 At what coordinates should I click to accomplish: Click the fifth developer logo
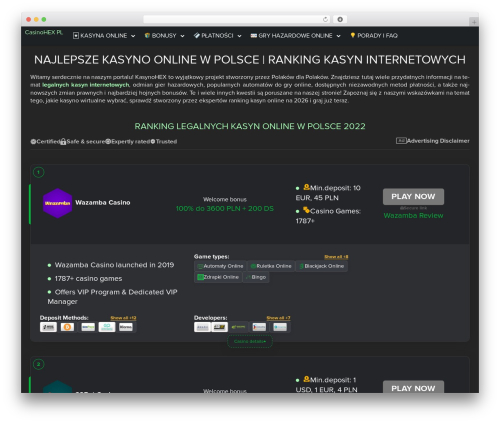click(280, 327)
